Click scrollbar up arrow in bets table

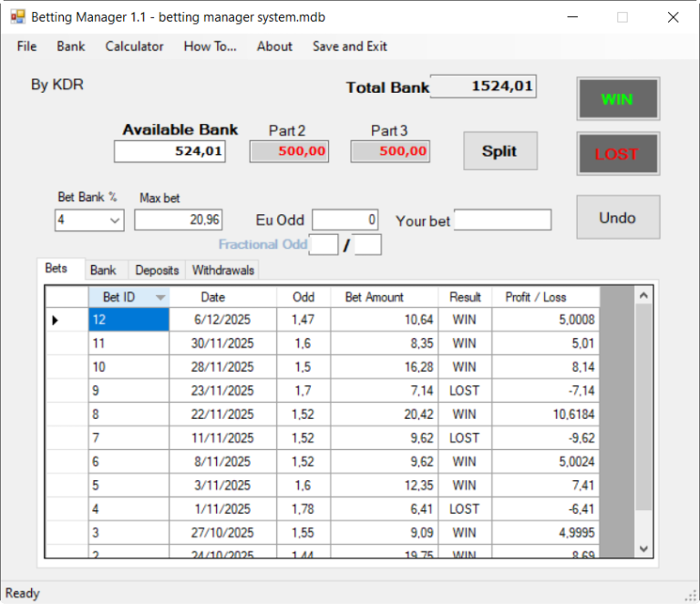[643, 296]
